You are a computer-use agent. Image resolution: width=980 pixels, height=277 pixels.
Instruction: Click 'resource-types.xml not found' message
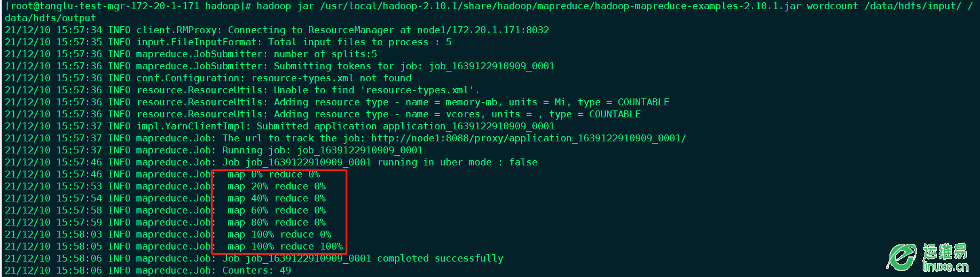(x=331, y=78)
